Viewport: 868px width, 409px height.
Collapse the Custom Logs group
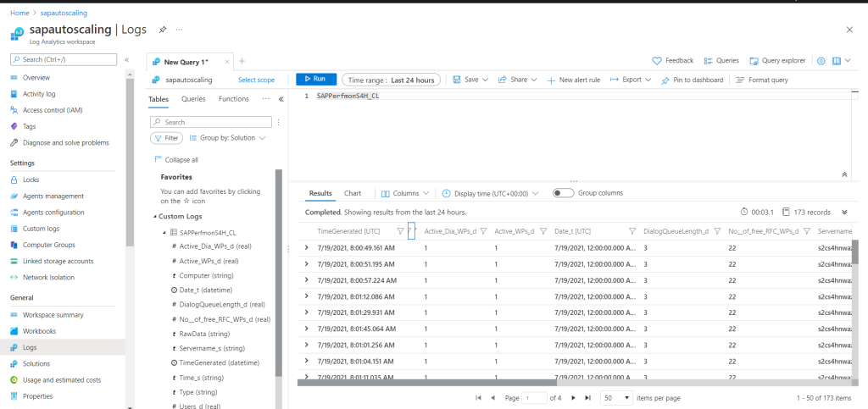coord(155,217)
